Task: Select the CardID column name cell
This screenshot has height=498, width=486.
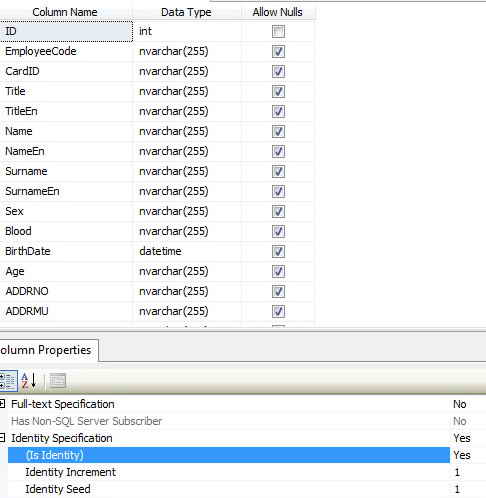Action: tap(66, 71)
